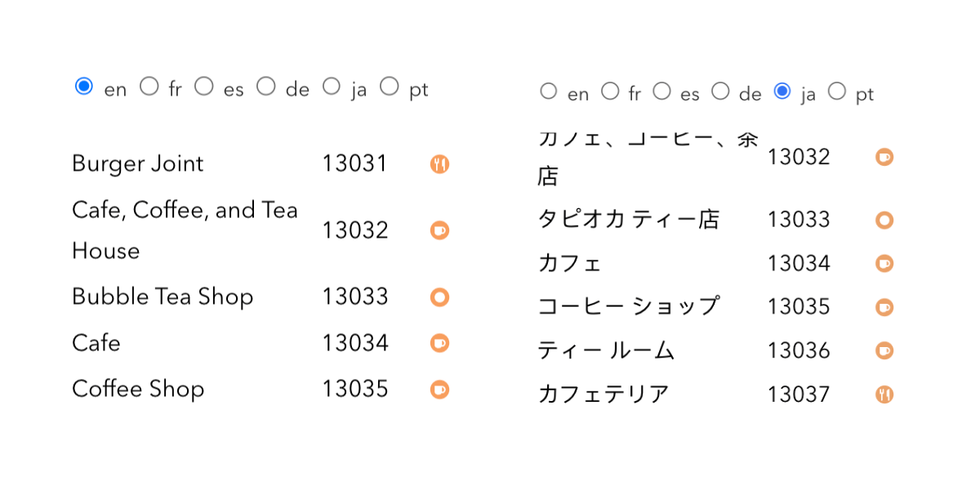The image size is (980, 490).
Task: Select the es radio button in the right list
Action: [661, 91]
